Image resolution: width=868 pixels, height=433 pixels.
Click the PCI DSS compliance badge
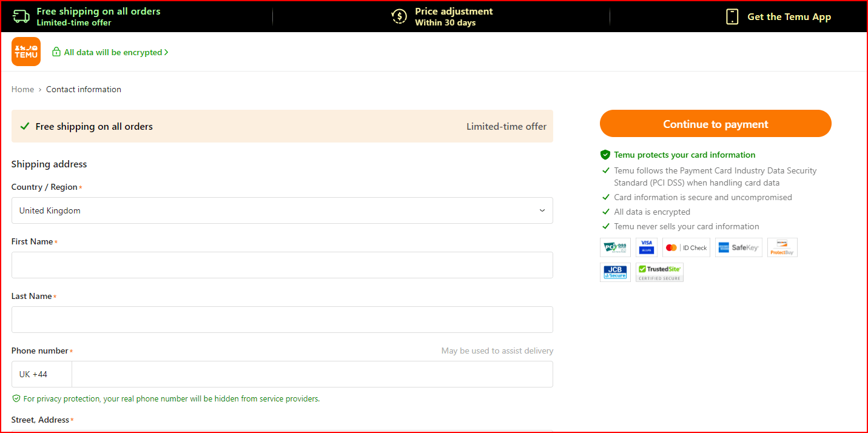(x=614, y=247)
